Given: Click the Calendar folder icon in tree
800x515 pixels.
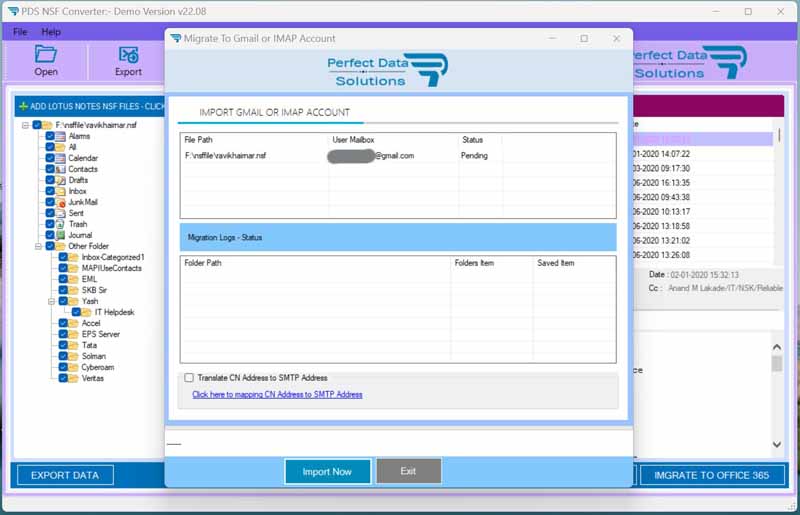Looking at the screenshot, I should pos(61,158).
